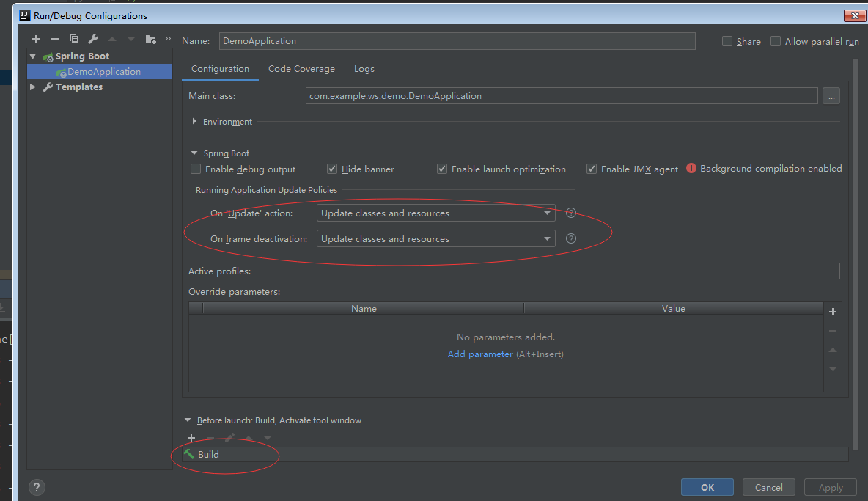Close the Run/Debug Configurations dialog
Viewport: 868px width, 501px height.
[x=855, y=15]
